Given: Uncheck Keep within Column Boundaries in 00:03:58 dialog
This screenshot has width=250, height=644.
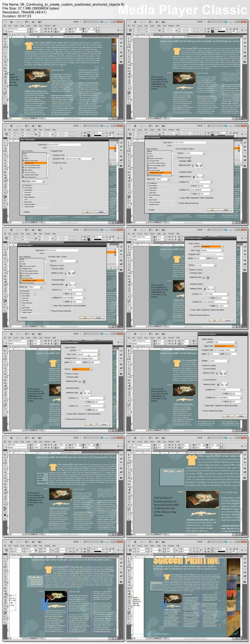Looking at the screenshot, I should (x=67, y=414).
